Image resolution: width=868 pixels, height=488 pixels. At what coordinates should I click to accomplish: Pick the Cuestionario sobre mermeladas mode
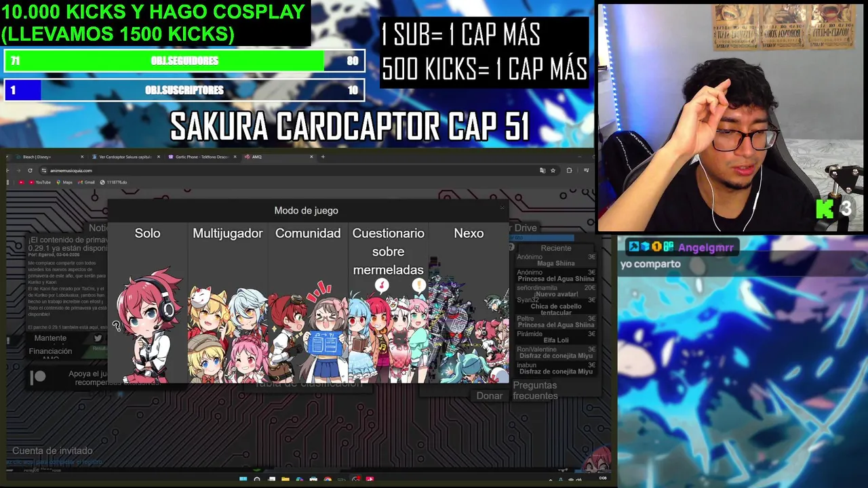tap(388, 303)
